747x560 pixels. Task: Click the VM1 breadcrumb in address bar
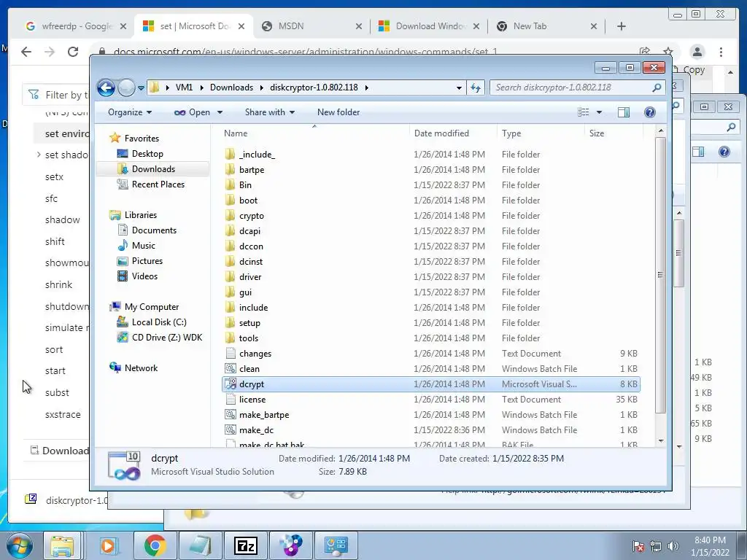(184, 87)
